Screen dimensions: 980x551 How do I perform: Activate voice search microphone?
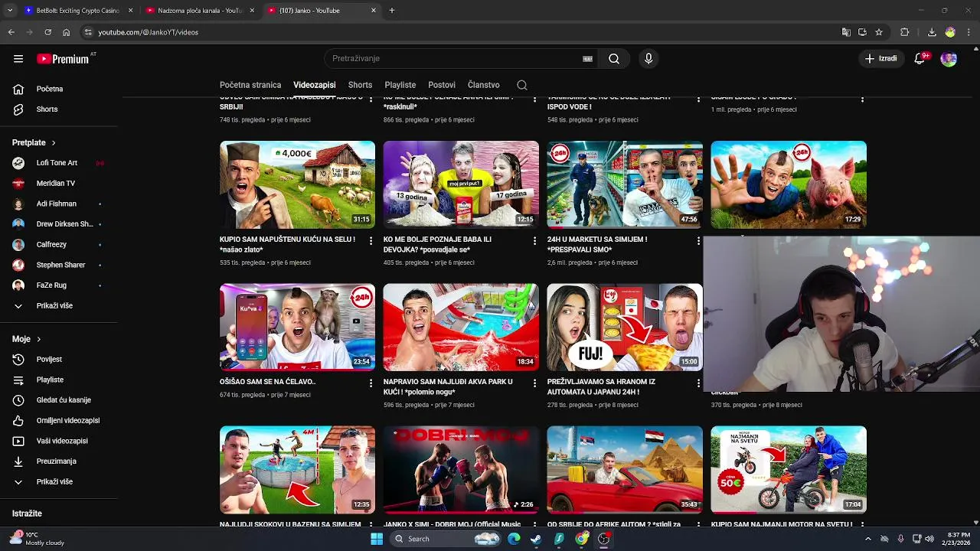pyautogui.click(x=648, y=59)
